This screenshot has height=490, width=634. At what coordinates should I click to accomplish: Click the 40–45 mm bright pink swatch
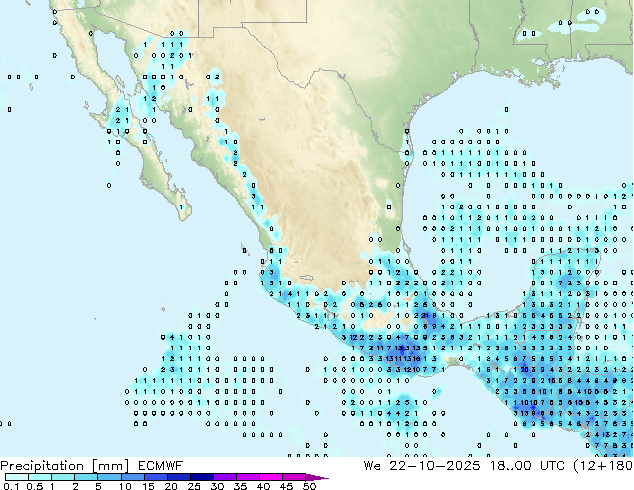point(271,477)
